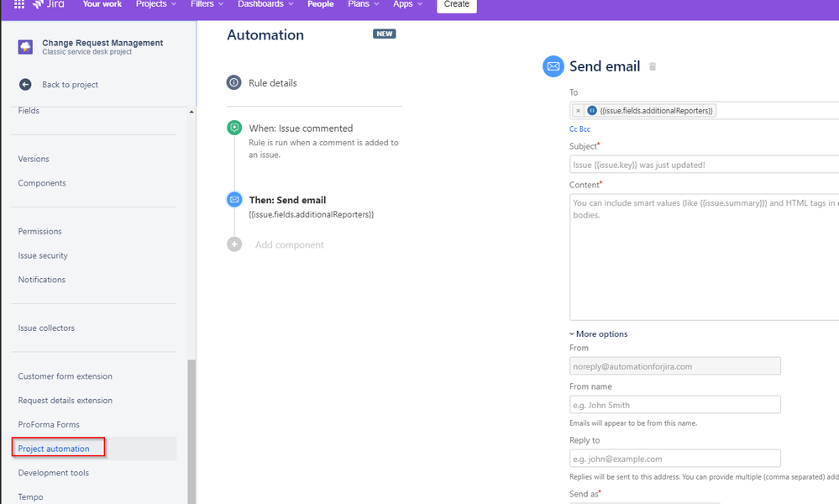Viewport: 839px width, 504px height.
Task: Open Your work menu
Action: pos(102,3)
